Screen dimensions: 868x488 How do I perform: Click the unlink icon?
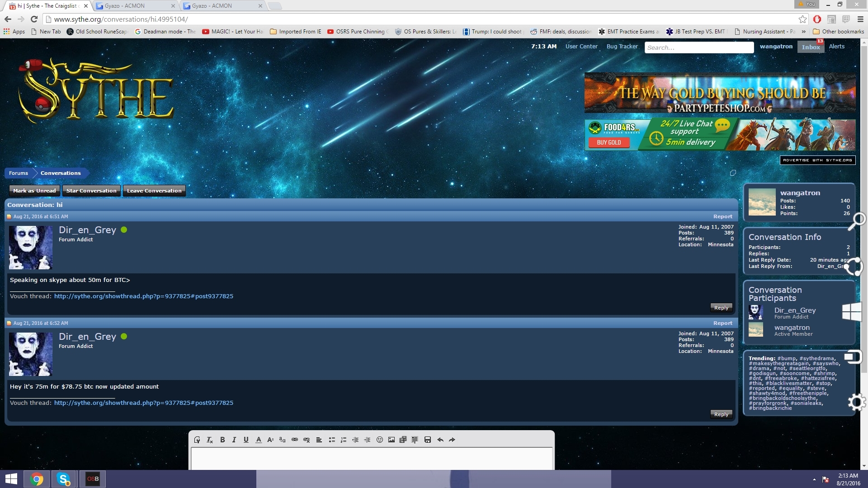coord(307,440)
